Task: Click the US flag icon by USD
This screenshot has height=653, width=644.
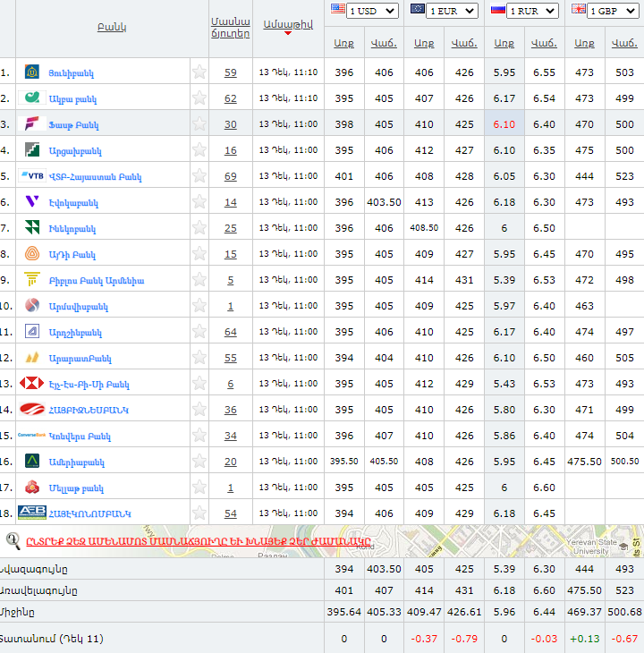Action: [x=337, y=9]
